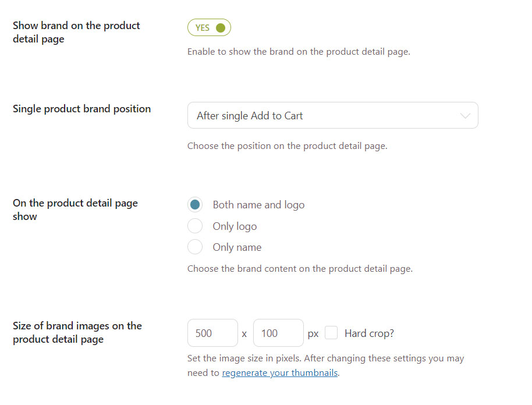
Task: Click the 'Only name' label text
Action: coord(237,247)
